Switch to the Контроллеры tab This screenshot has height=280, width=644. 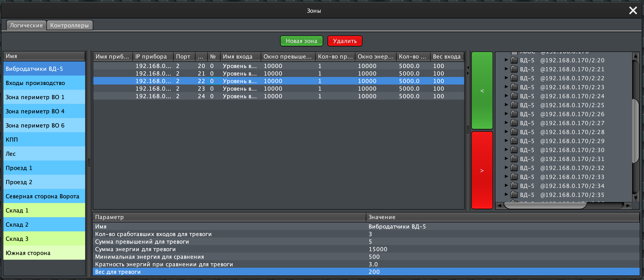coord(69,25)
